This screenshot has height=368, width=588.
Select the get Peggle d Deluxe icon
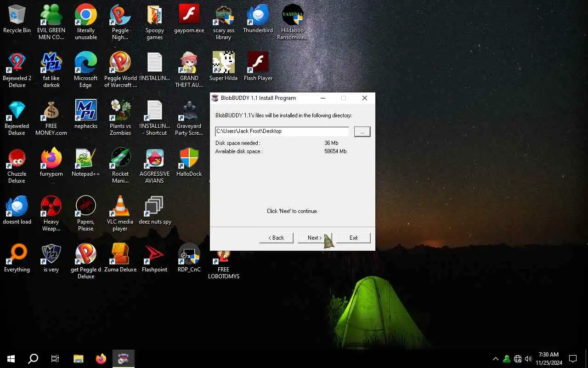[x=86, y=261]
